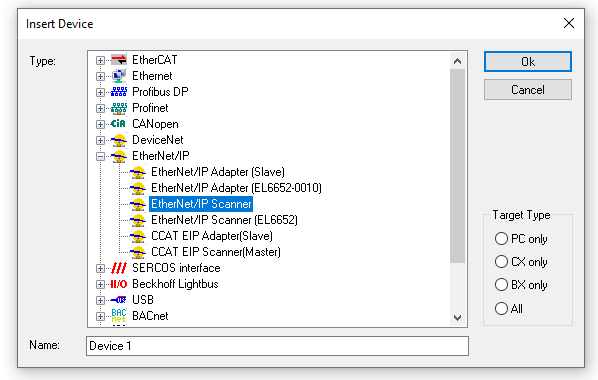The width and height of the screenshot is (598, 380).
Task: Click the device list scrollbar thumb
Action: 458,166
